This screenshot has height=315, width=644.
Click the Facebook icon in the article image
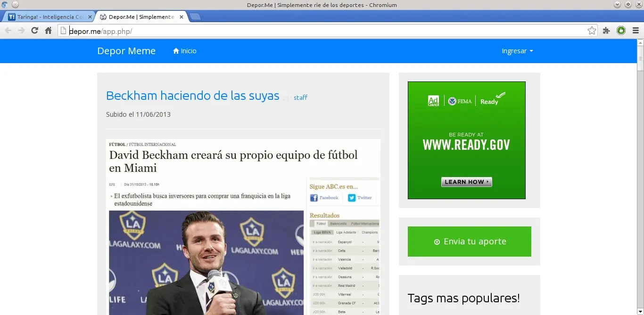(314, 198)
